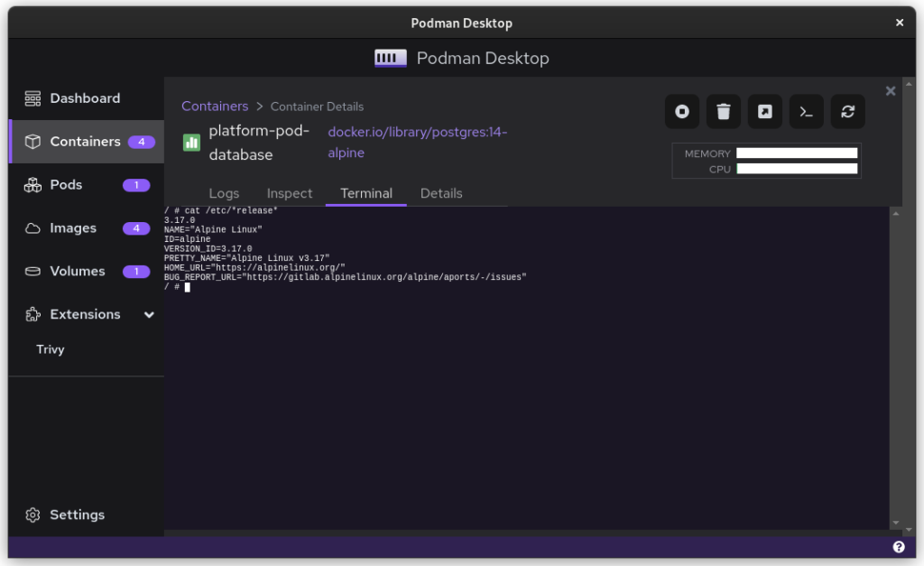Screen dimensions: 924x566
Task: Open Podman Desktop Settings
Action: (x=77, y=515)
